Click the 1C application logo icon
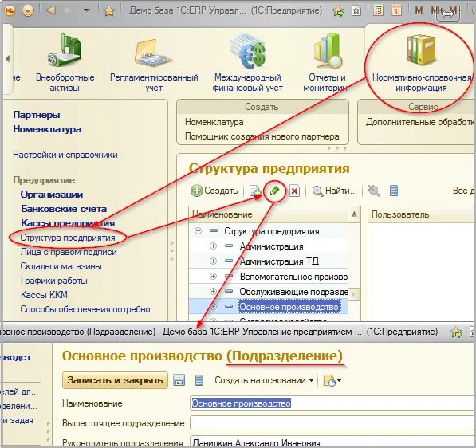 coord(10,11)
